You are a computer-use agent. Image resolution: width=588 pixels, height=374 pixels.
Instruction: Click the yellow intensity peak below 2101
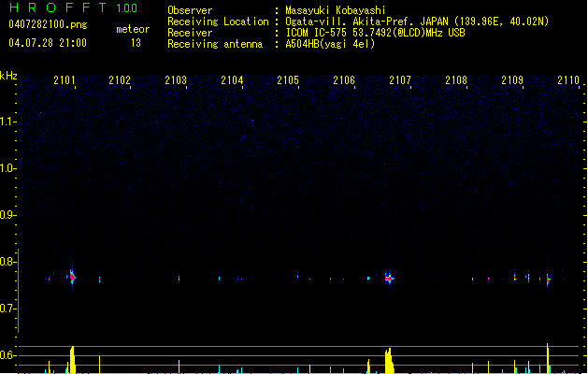click(x=72, y=360)
